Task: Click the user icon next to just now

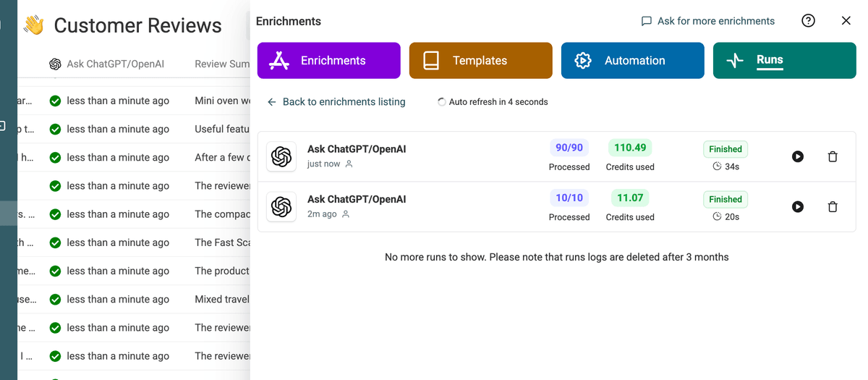Action: pyautogui.click(x=349, y=164)
